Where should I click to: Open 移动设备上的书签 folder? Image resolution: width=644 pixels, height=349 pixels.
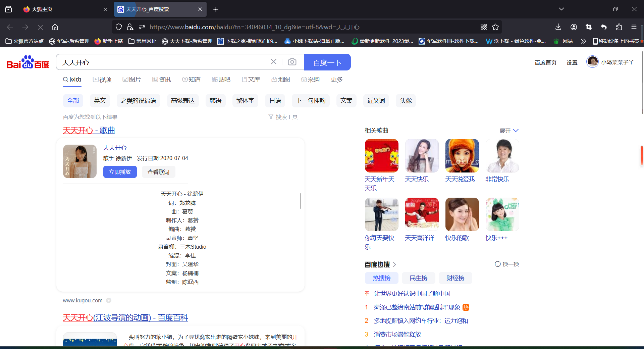(x=615, y=41)
